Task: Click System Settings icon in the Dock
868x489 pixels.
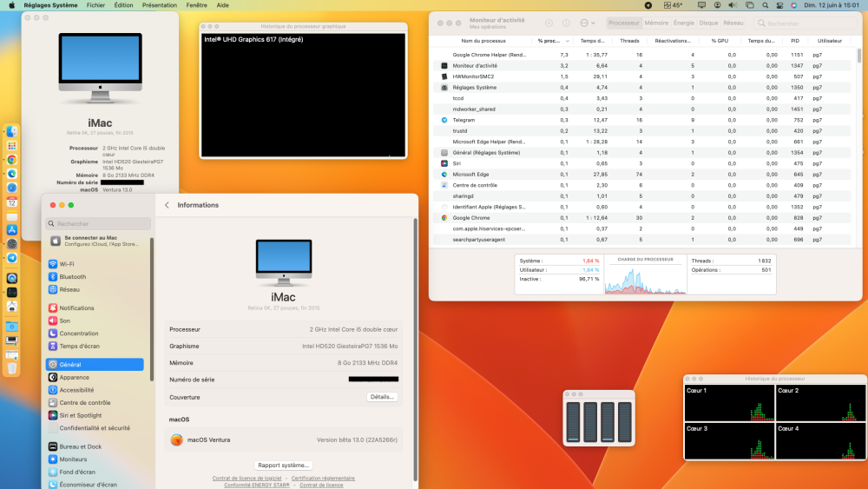Action: tap(11, 244)
